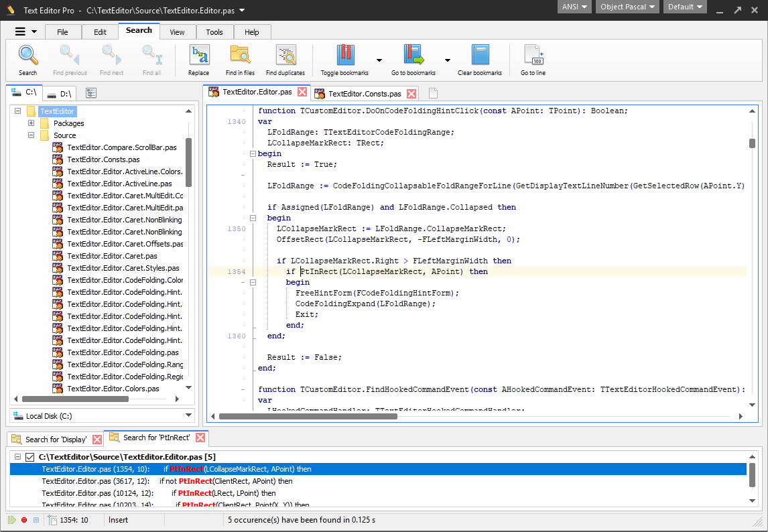Open the file path dropdown in the title bar
768x532 pixels.
click(x=242, y=10)
